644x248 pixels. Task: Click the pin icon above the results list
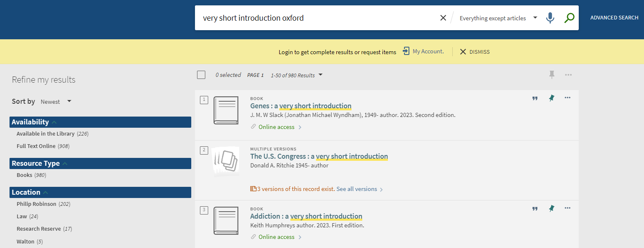[551, 75]
